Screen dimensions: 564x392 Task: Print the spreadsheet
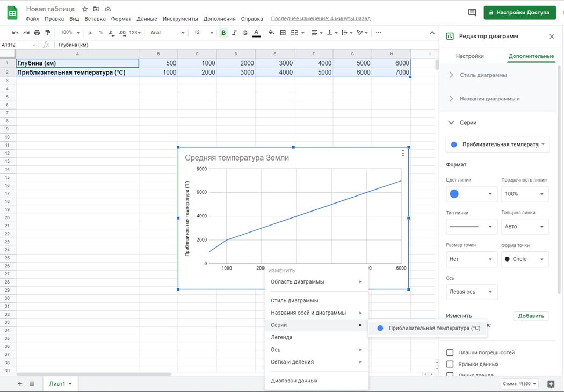point(37,33)
